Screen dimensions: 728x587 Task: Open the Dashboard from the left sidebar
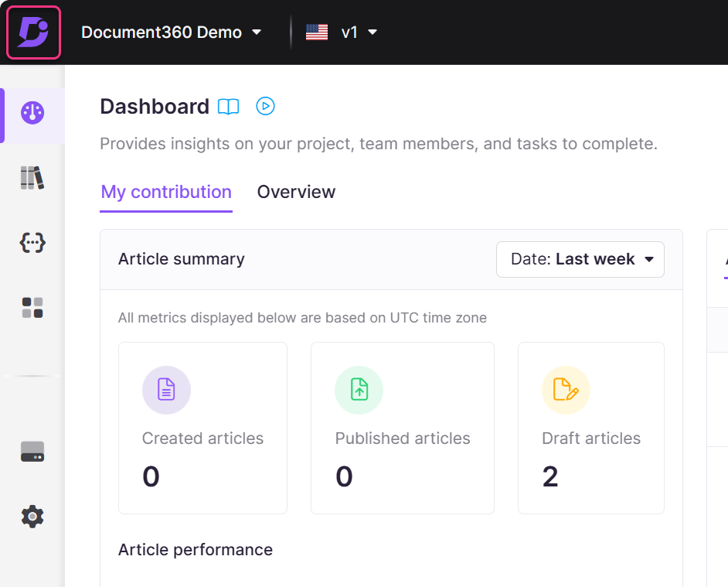coord(32,112)
